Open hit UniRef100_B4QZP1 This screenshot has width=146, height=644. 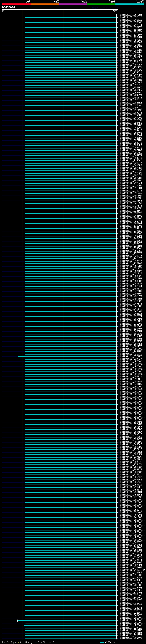(x=131, y=459)
